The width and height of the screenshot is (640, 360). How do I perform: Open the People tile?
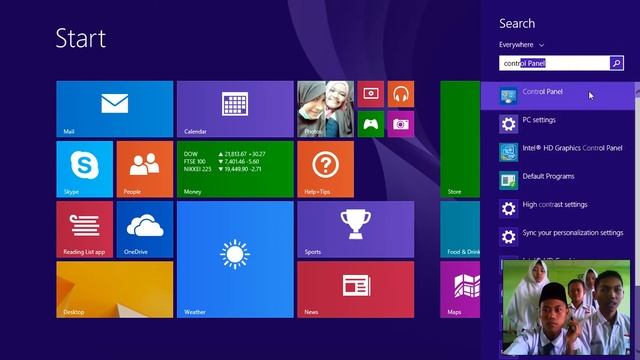point(145,169)
